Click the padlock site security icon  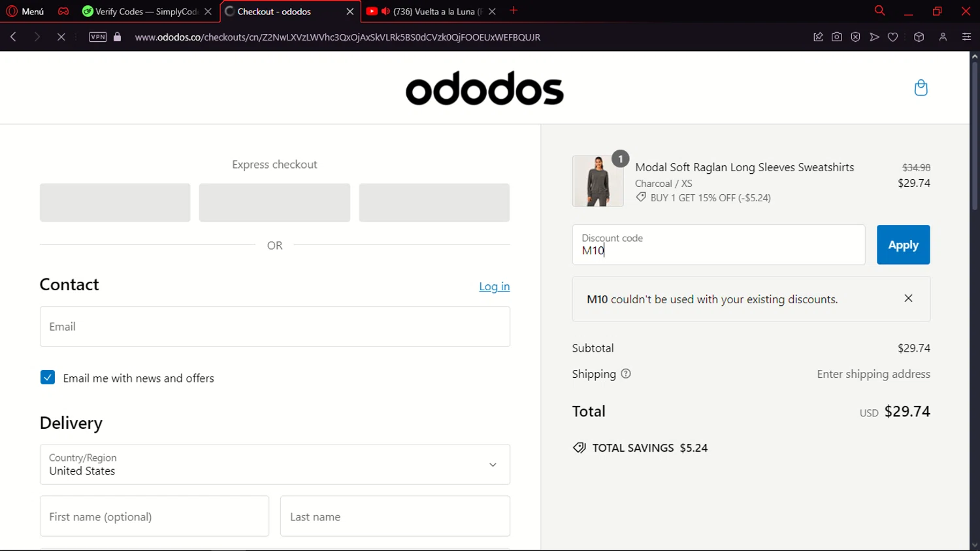point(118,37)
